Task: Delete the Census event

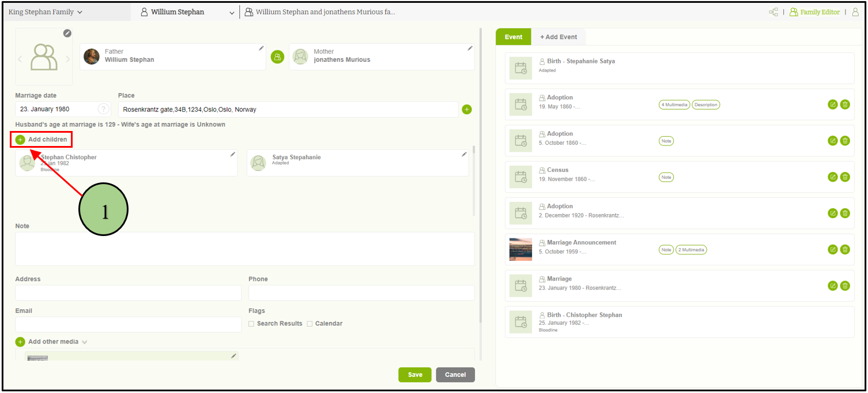Action: pyautogui.click(x=845, y=177)
